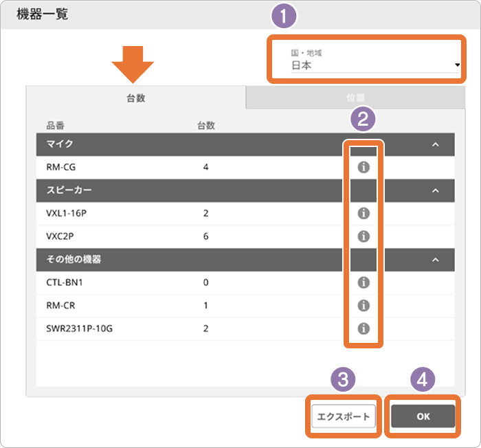Select the VXL1-16P row label
Image resolution: width=481 pixels, height=448 pixels.
(66, 213)
